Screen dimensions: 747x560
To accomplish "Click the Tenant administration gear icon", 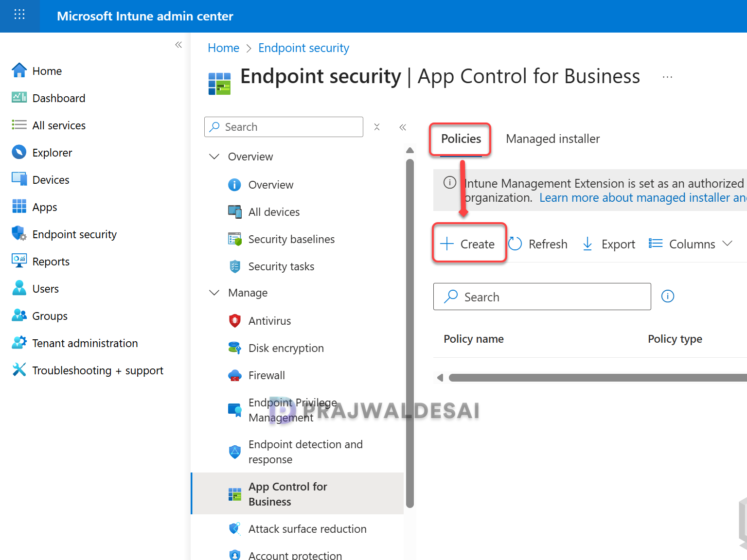I will (x=19, y=343).
